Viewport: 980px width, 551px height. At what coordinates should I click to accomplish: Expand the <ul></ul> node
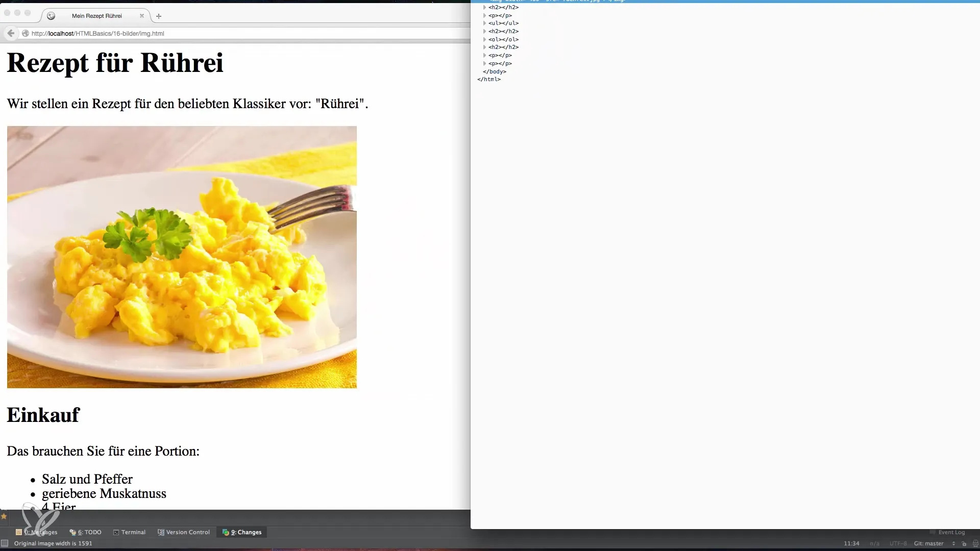point(484,23)
